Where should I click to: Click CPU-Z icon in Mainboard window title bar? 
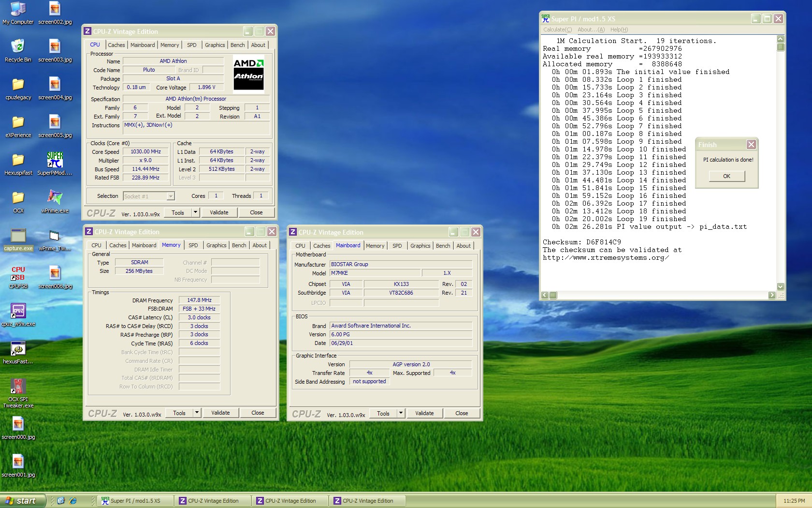(x=293, y=232)
